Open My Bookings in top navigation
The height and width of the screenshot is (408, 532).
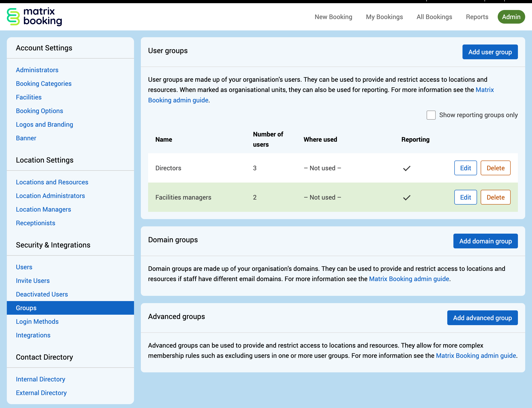(x=384, y=17)
